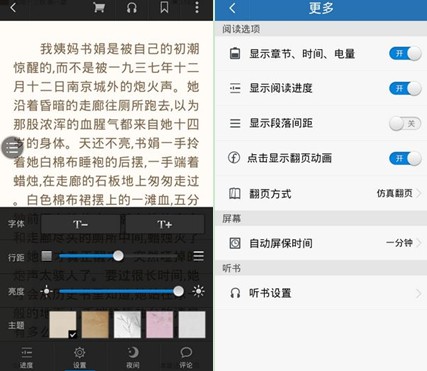Open the 评论 comments tab
The height and width of the screenshot is (371, 427).
186,357
